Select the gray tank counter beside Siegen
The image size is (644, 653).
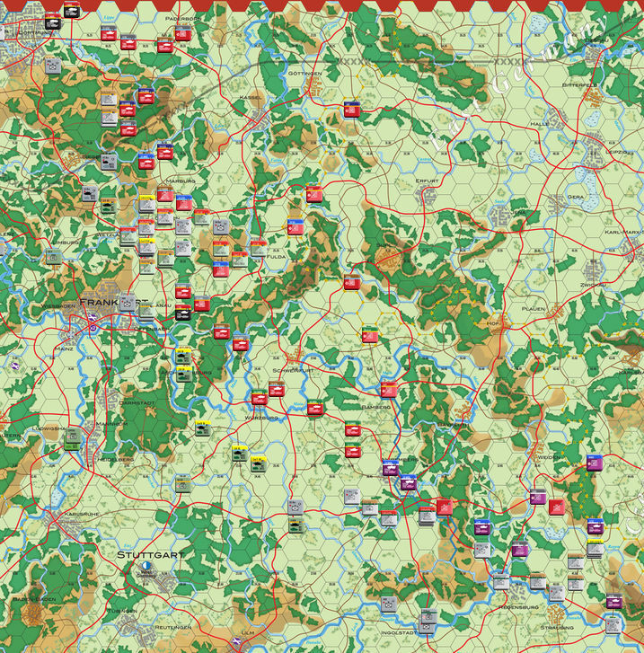click(x=109, y=162)
